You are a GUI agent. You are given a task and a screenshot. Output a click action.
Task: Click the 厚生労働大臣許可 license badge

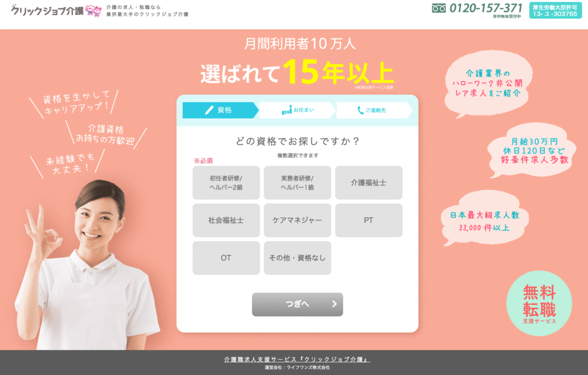555,11
